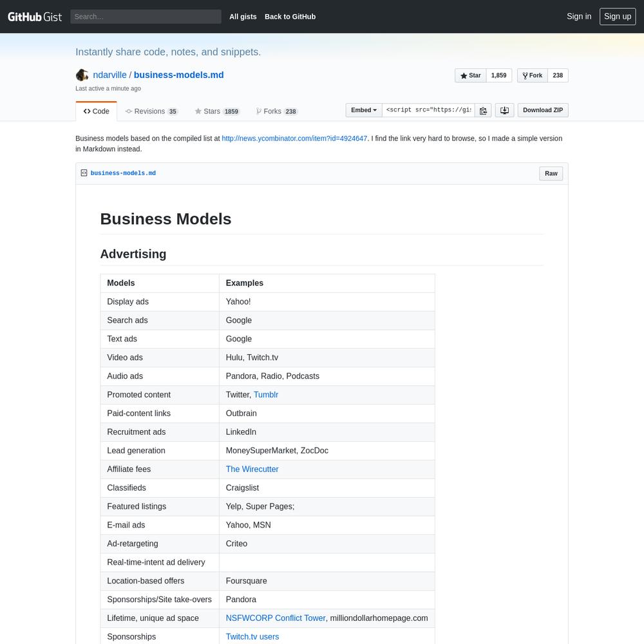The image size is (644, 644).
Task: Follow The Wirecutter link
Action: [x=252, y=469]
